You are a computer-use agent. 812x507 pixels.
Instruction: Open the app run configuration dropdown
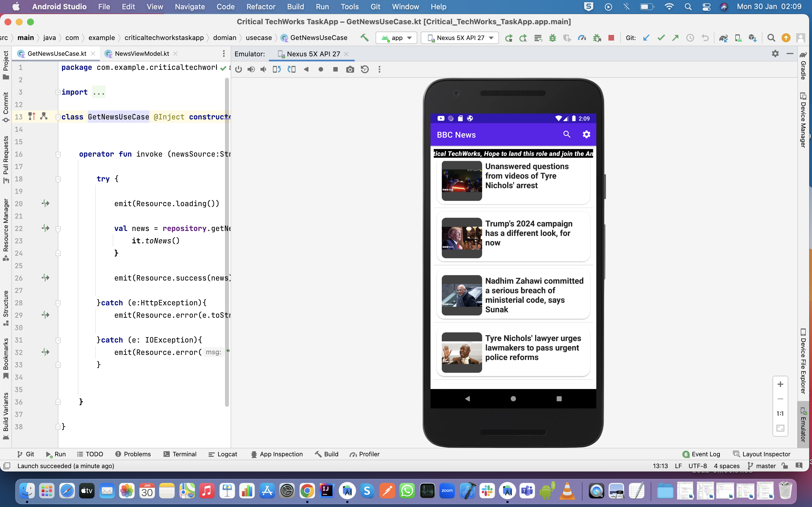[396, 37]
